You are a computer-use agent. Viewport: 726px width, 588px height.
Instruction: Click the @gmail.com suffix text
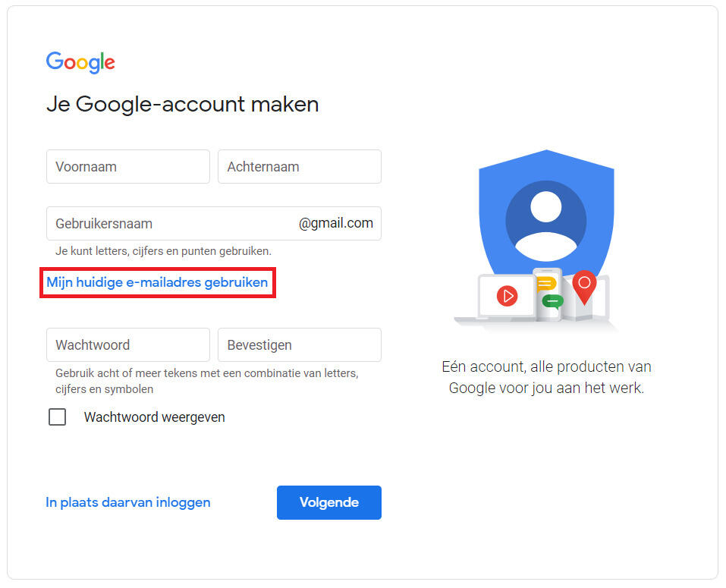pos(335,223)
